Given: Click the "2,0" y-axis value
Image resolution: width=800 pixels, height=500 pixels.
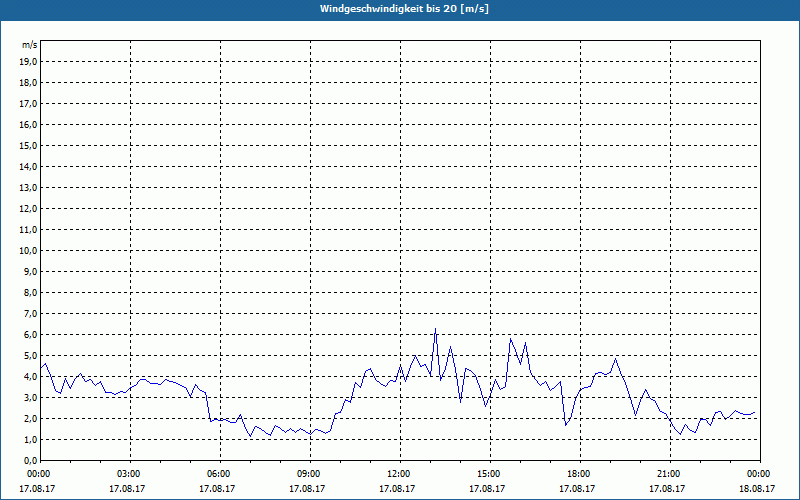Looking at the screenshot, I should tap(30, 418).
